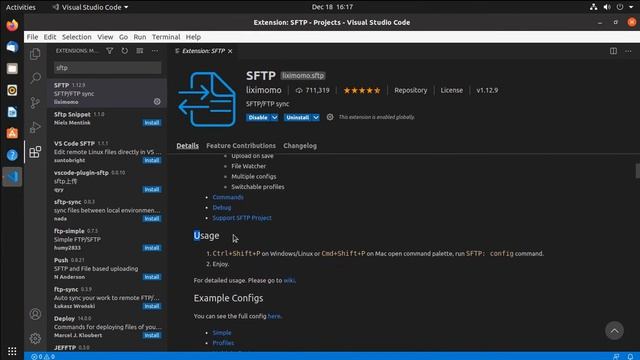Split the editor to the right

click(613, 51)
